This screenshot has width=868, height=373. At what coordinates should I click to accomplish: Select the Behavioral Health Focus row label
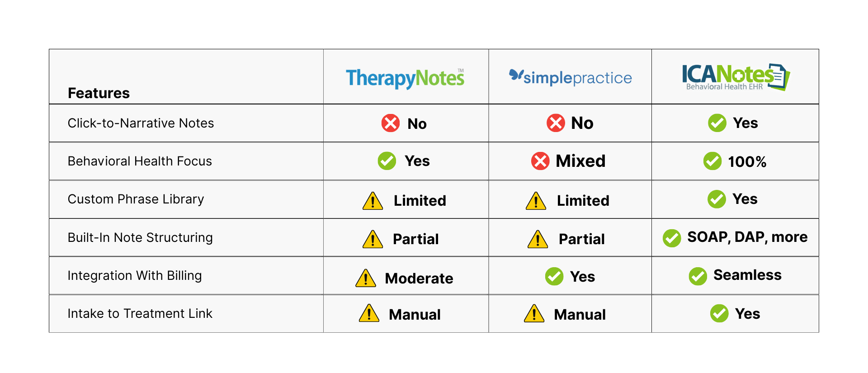140,161
